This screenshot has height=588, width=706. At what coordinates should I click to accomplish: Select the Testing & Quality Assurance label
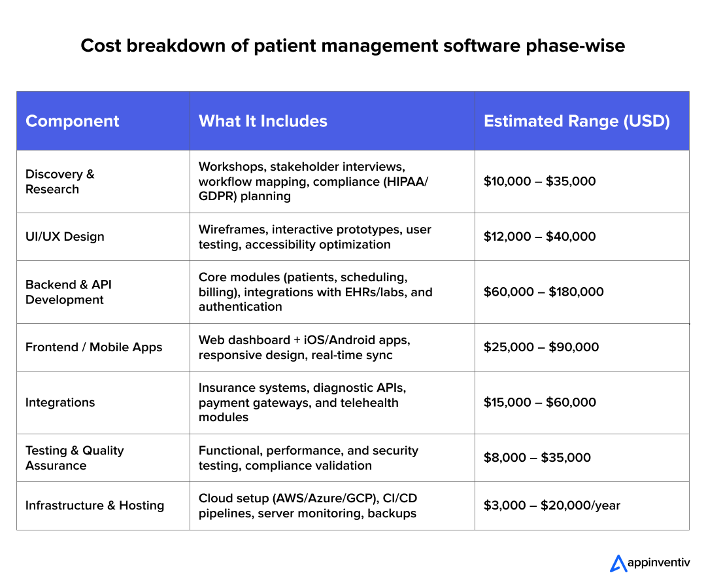(x=75, y=458)
